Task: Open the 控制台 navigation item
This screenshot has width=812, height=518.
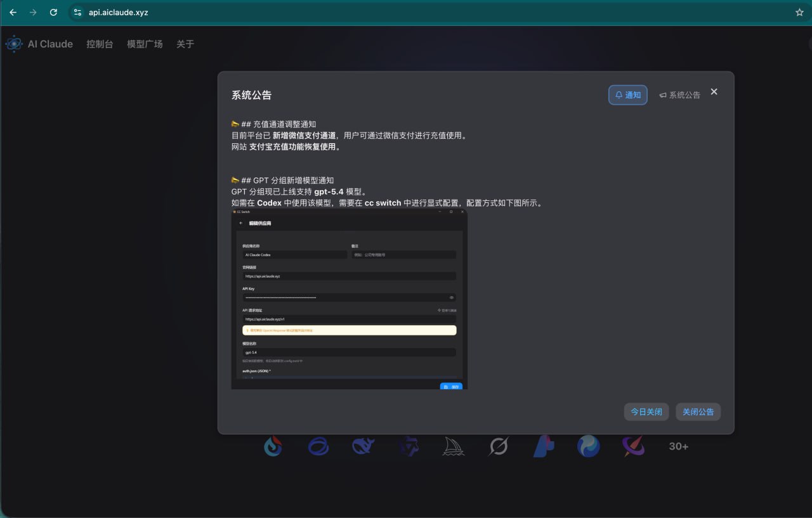Action: [100, 44]
